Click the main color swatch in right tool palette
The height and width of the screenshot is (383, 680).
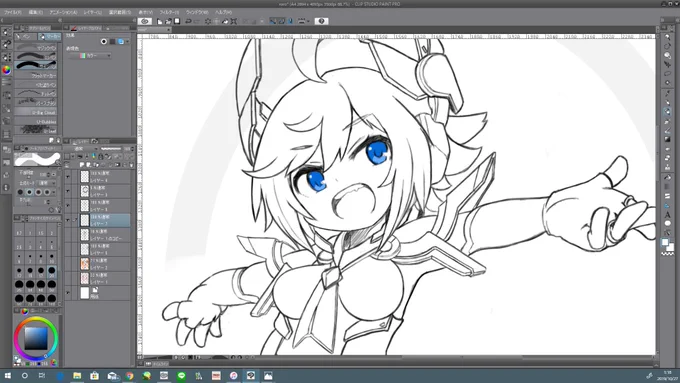point(665,242)
